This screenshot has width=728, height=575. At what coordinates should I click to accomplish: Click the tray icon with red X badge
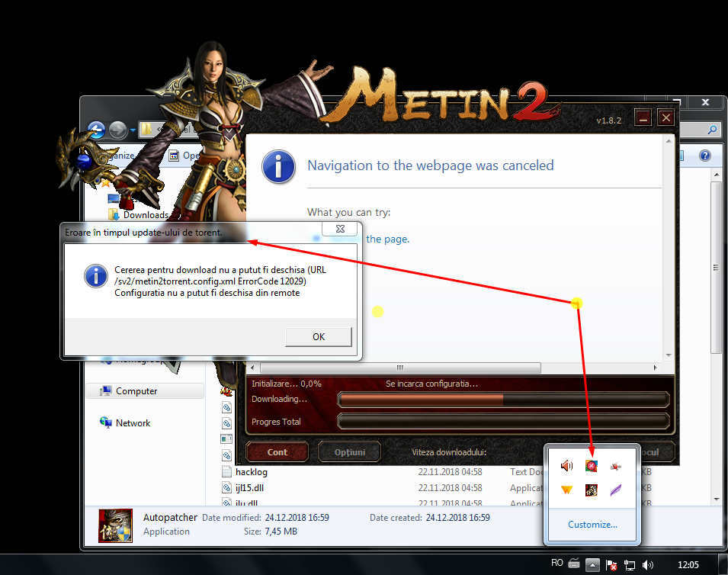pyautogui.click(x=591, y=466)
